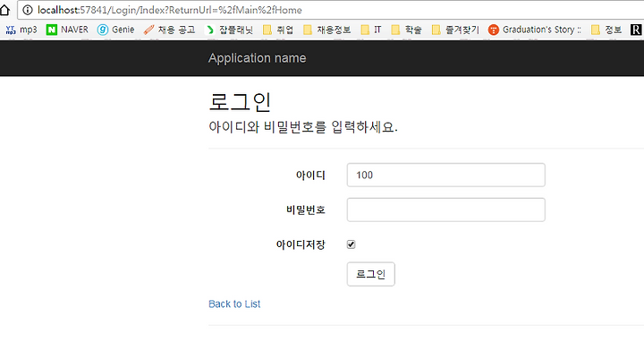Viewport: 644px width, 342px height.
Task: Open the mp3 bookmark
Action: tap(21, 30)
